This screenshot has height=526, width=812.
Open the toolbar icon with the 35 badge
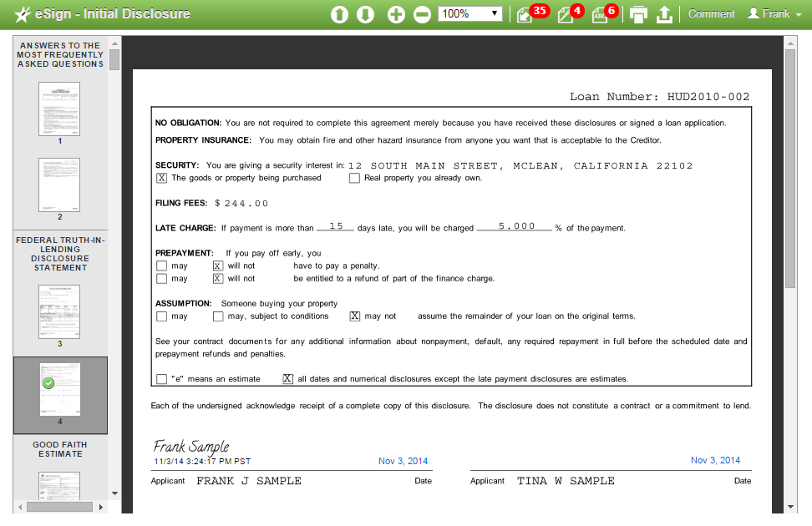tap(531, 13)
